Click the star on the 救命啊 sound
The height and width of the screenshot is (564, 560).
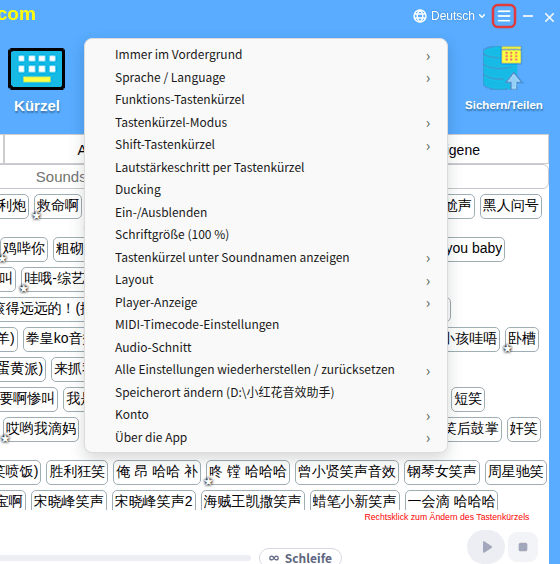coord(36,215)
